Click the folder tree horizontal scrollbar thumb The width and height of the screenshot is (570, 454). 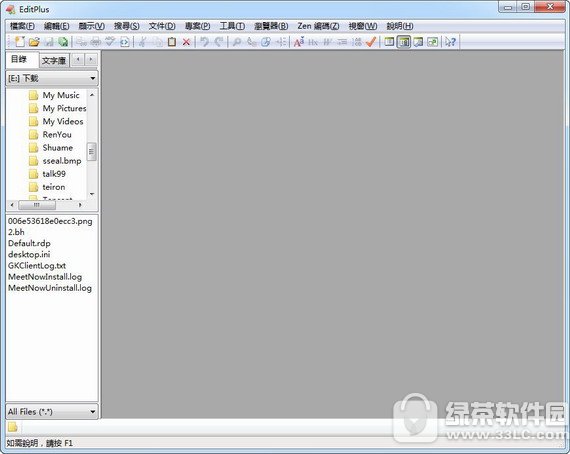[x=37, y=205]
